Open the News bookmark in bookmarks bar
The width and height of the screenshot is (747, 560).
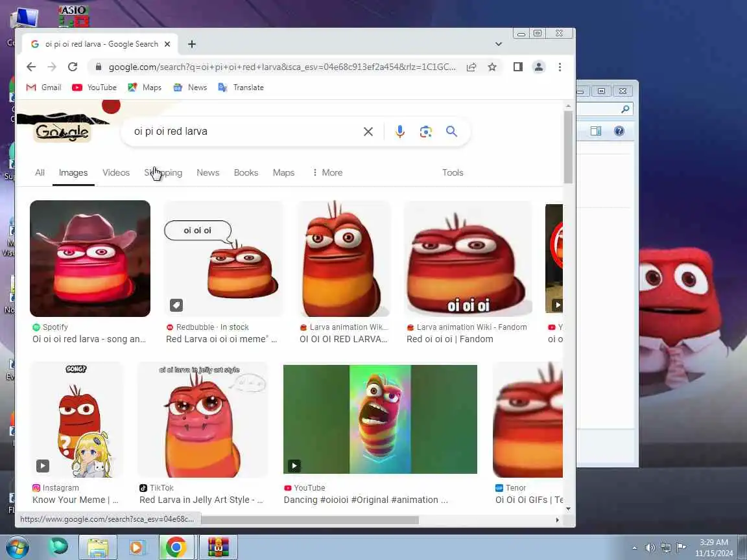[x=190, y=87]
